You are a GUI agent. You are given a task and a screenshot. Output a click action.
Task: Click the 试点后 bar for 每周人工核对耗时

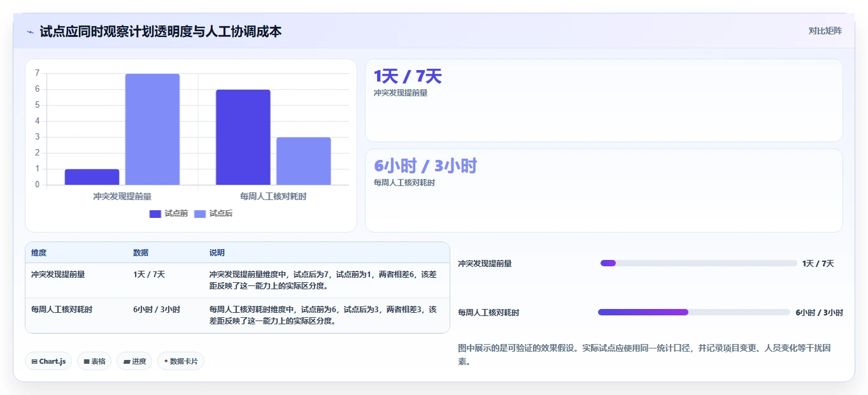pyautogui.click(x=304, y=161)
